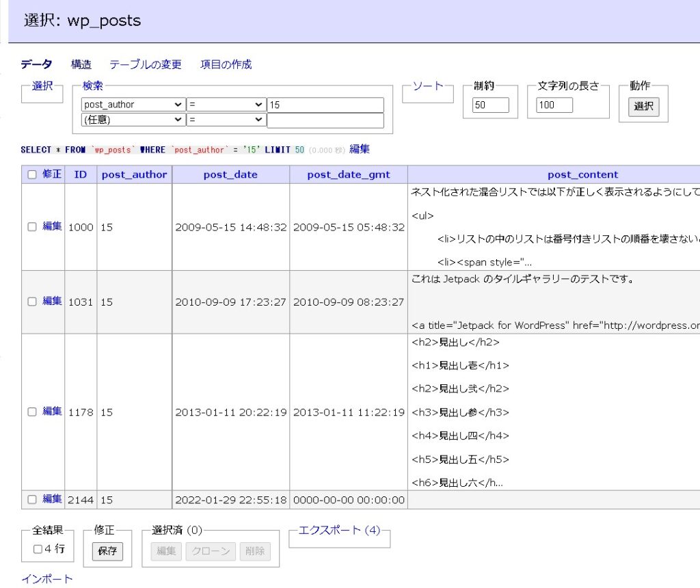Click the 文字列の長さ field showing 100

[554, 105]
